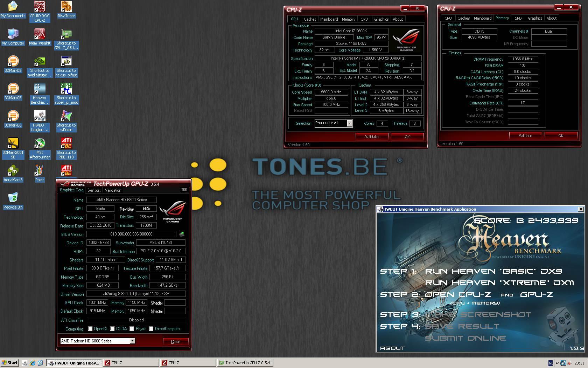Toggle OpenCL checkbox in GPU-Z

90,329
